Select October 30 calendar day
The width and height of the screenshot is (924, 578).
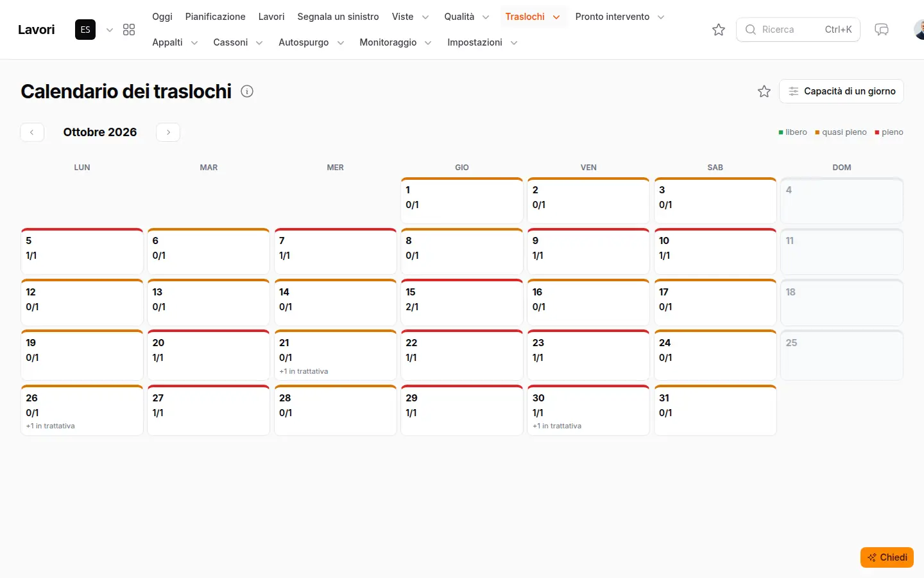(588, 410)
